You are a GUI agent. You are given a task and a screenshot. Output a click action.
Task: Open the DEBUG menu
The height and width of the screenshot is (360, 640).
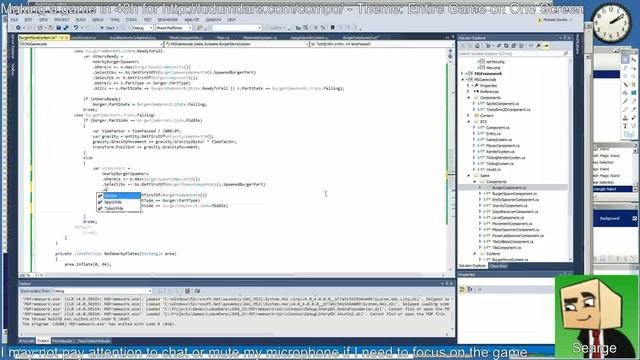pyautogui.click(x=98, y=20)
